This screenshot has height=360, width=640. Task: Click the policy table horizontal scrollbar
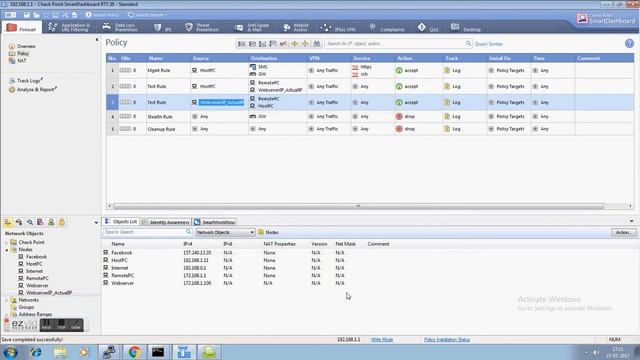358,207
